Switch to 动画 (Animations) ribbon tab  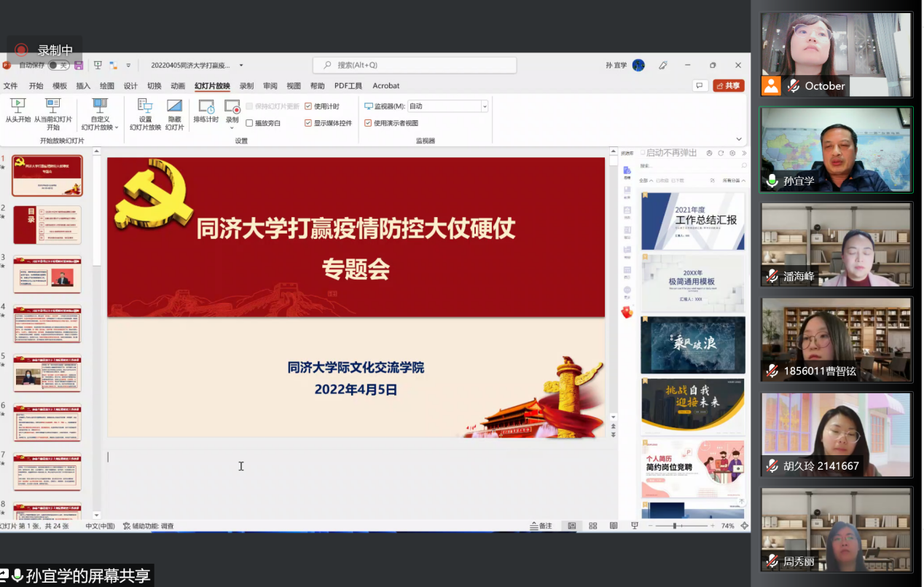click(x=177, y=86)
